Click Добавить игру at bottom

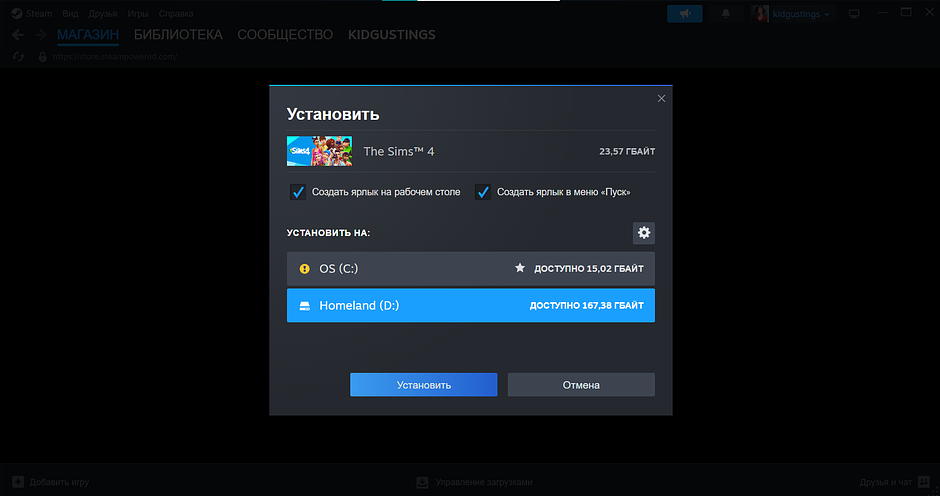[51, 482]
